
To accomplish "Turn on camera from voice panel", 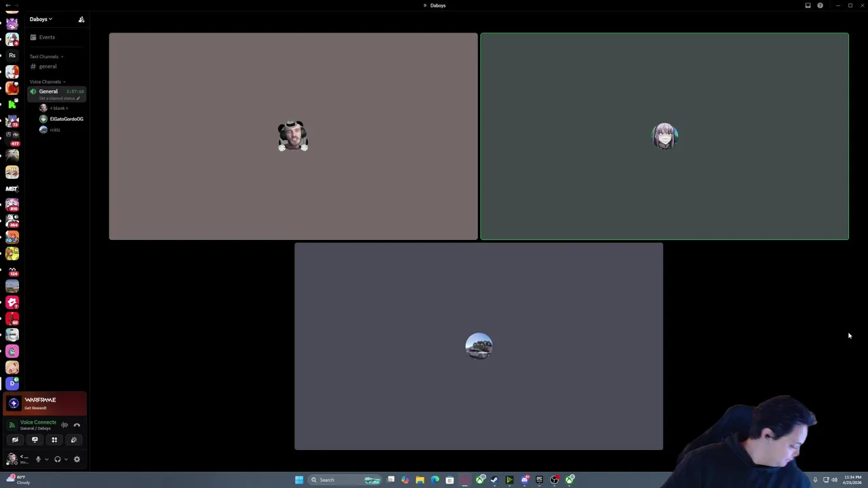I will [x=15, y=440].
